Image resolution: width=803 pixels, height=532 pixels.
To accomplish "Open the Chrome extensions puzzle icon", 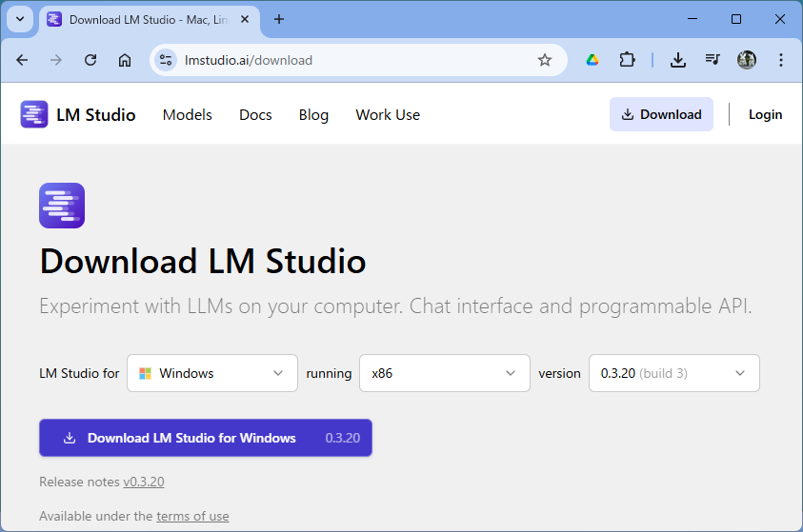I will [x=627, y=60].
